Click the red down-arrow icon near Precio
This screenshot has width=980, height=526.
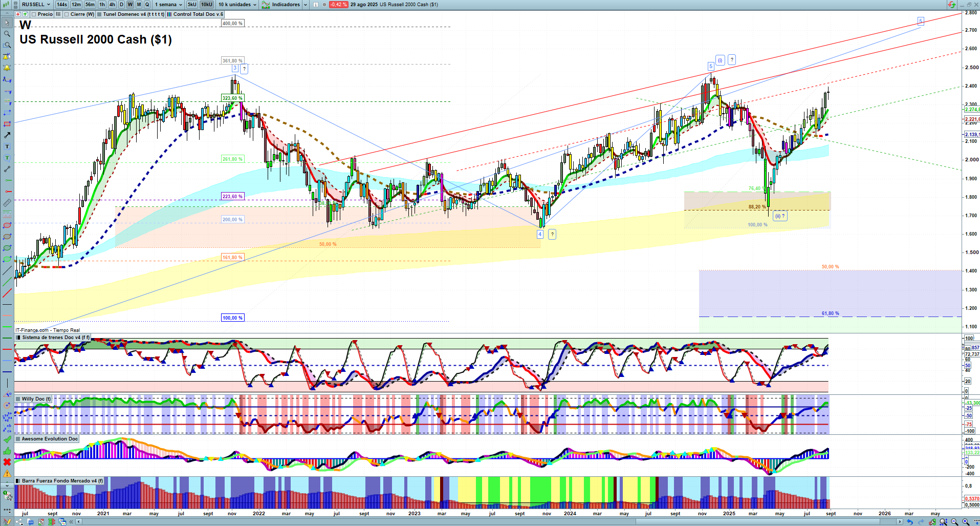point(18,14)
